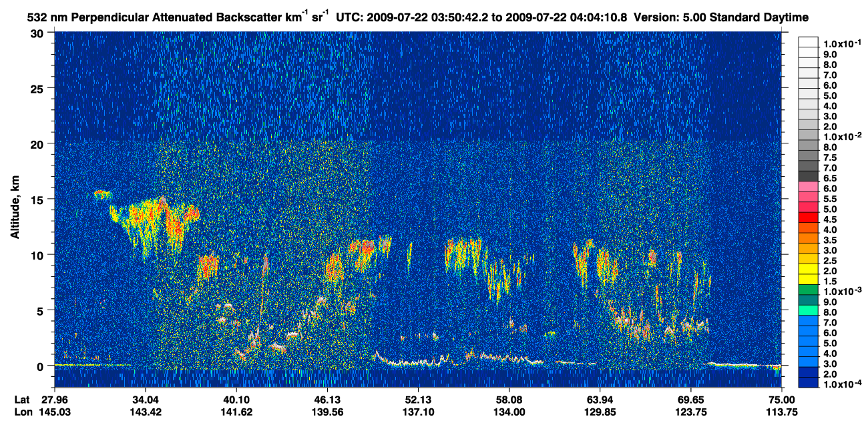
Task: Click the altitude tick label '0'
Action: coord(41,366)
